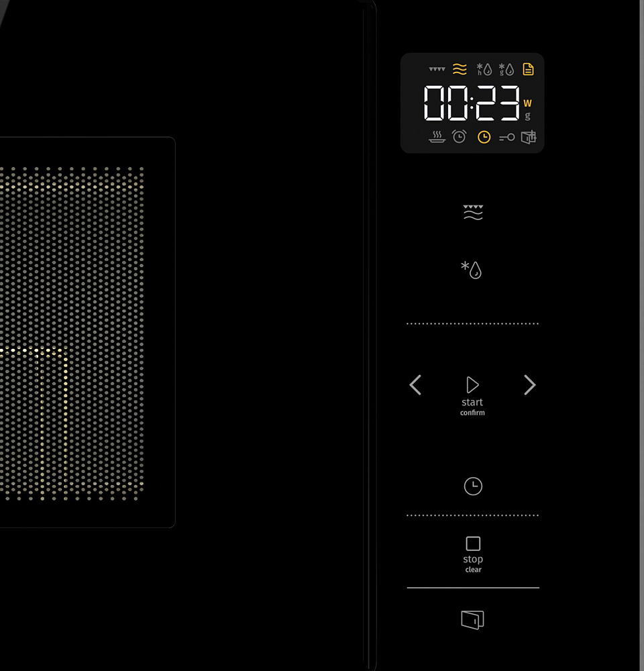Tap the door icon inside the display

tap(529, 137)
